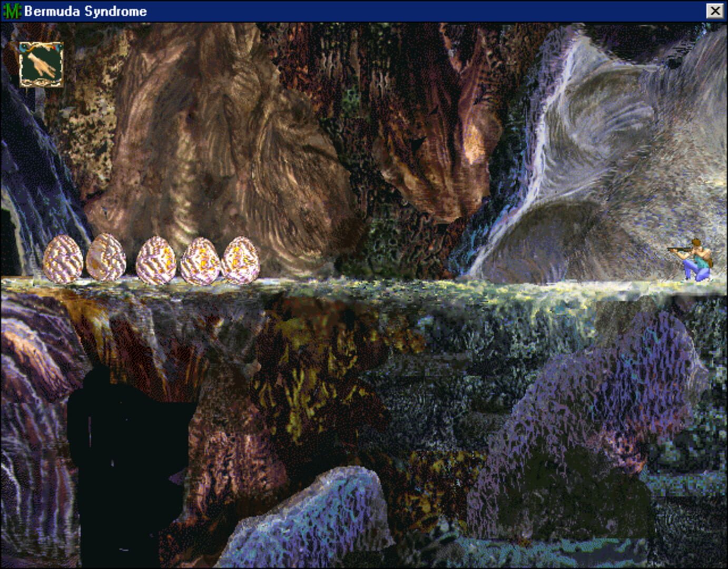This screenshot has height=569, width=728.
Task: Open the inventory via the framed hand cursor
Action: (x=41, y=64)
